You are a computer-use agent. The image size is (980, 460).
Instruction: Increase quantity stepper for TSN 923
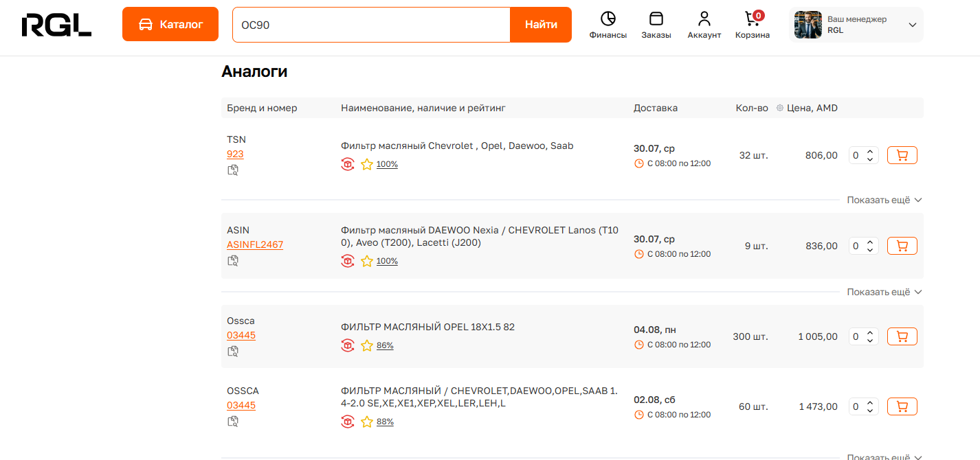(x=870, y=152)
